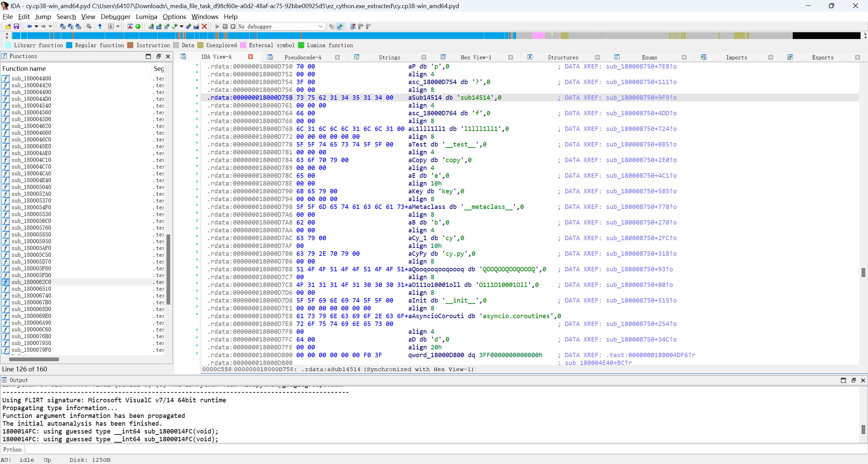Open the File menu
The width and height of the screenshot is (868, 464).
7,17
